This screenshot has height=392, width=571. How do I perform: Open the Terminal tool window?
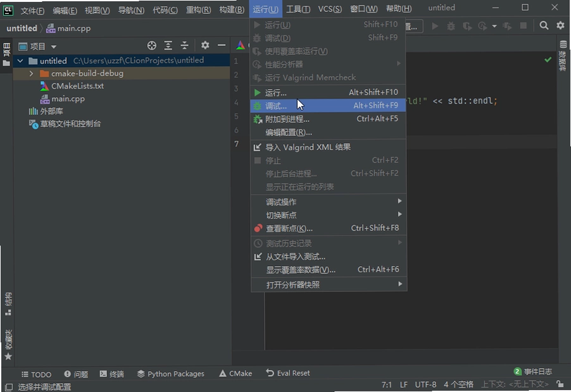pyautogui.click(x=112, y=374)
